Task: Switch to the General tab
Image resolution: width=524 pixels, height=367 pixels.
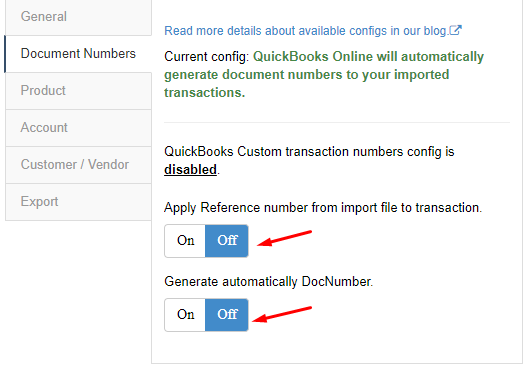Action: (79, 17)
